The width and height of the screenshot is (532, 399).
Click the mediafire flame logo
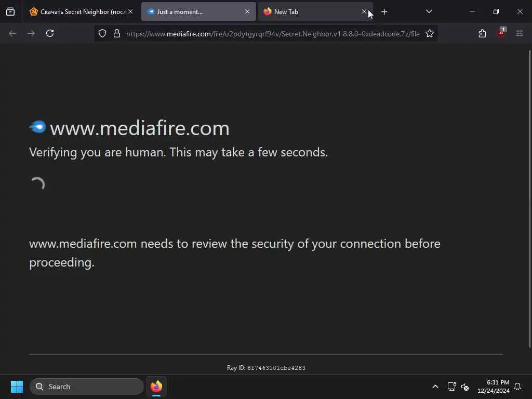click(37, 127)
